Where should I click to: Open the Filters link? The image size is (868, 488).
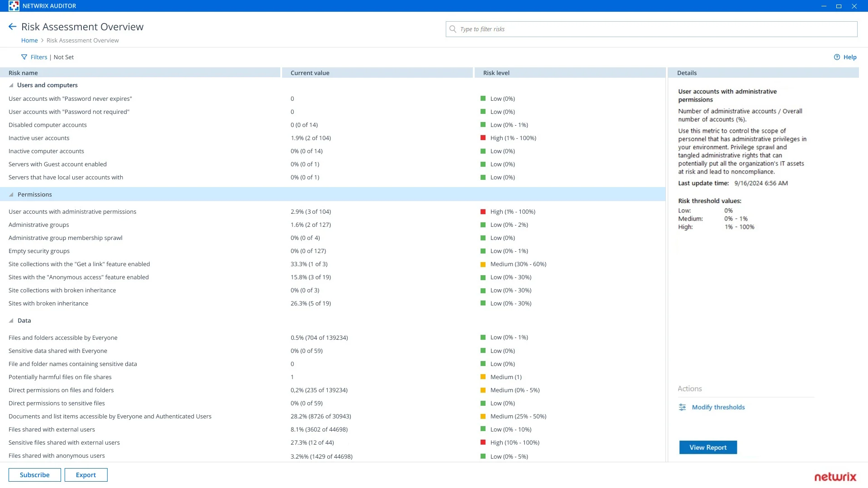point(39,57)
